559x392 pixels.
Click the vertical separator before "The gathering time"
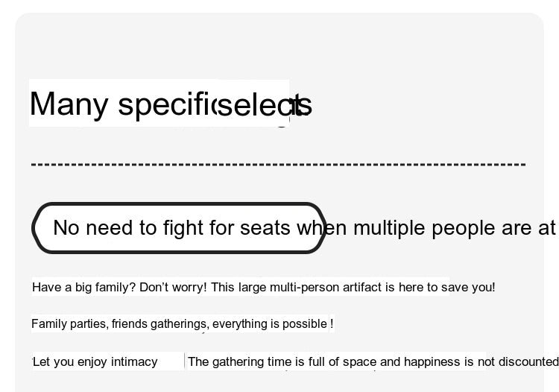coord(185,361)
